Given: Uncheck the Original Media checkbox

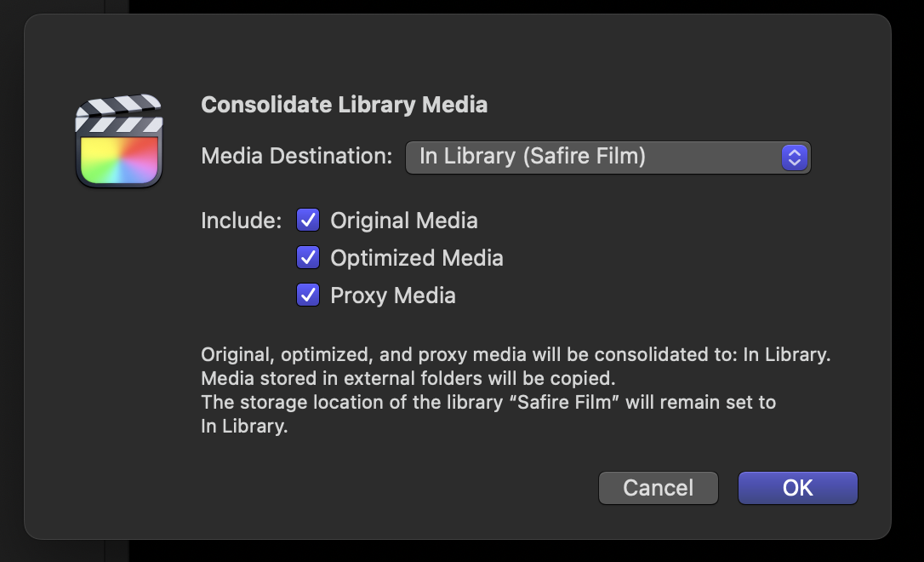Looking at the screenshot, I should (307, 221).
